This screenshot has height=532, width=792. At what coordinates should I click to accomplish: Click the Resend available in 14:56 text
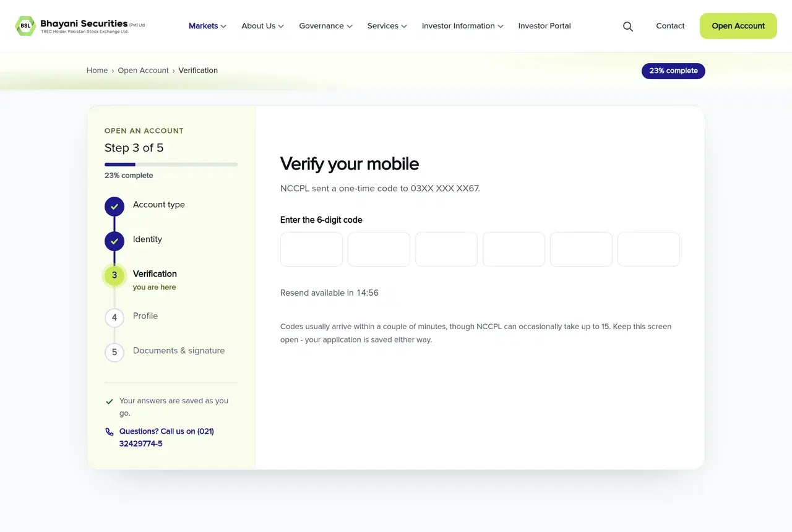[x=329, y=293]
